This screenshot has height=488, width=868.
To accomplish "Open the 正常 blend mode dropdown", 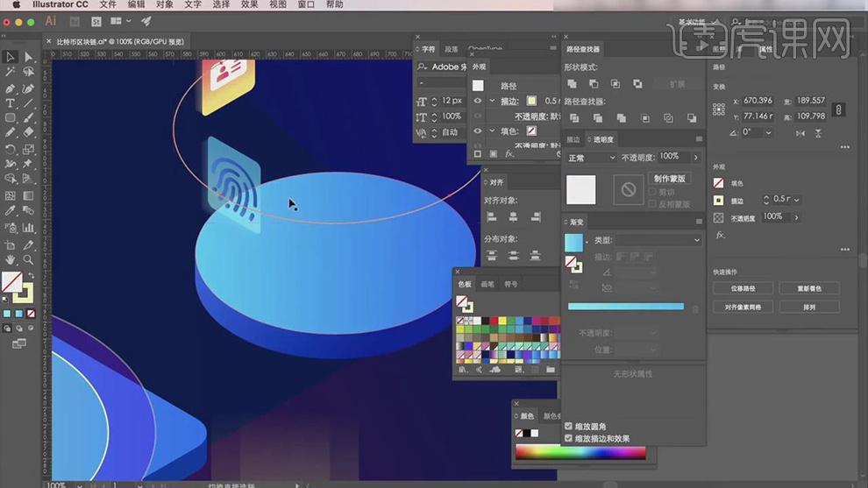I will [x=590, y=158].
